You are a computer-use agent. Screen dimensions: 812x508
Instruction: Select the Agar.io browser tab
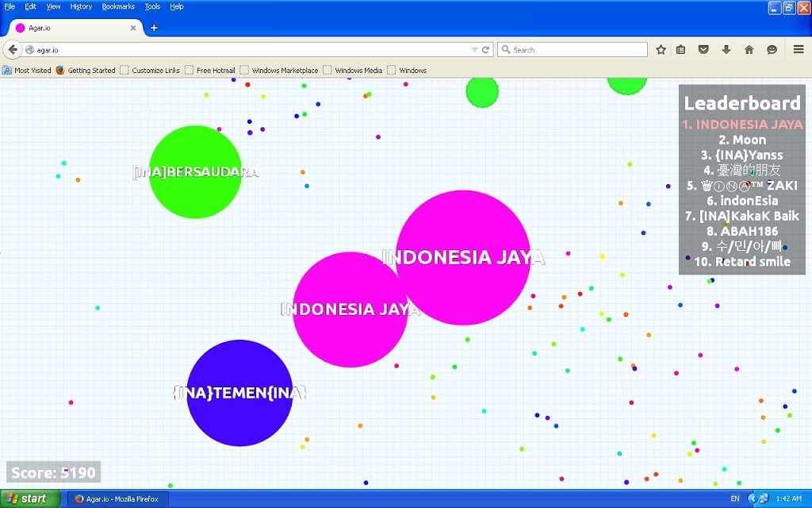[76, 28]
